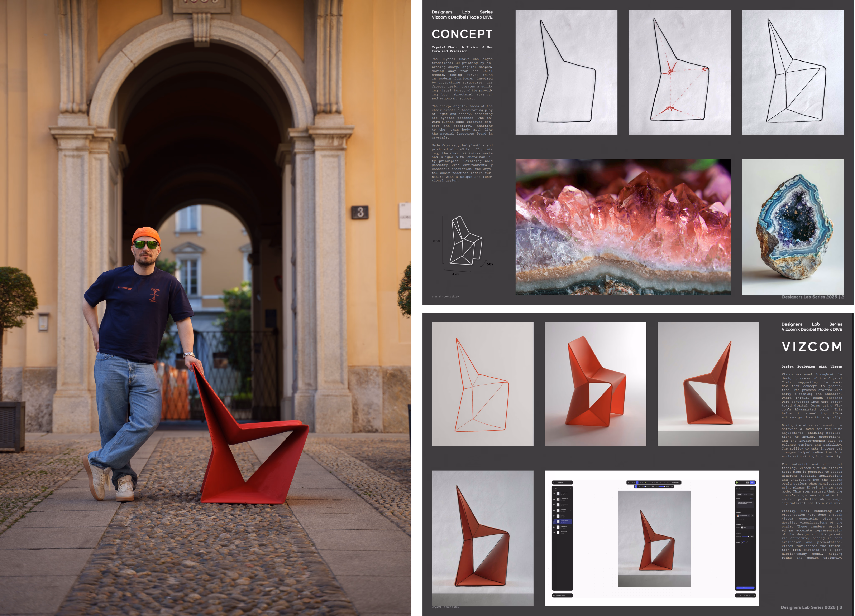This screenshot has width=855, height=616.
Task: Open the Vizcom General palette dropdown
Action: pyautogui.click(x=743, y=516)
